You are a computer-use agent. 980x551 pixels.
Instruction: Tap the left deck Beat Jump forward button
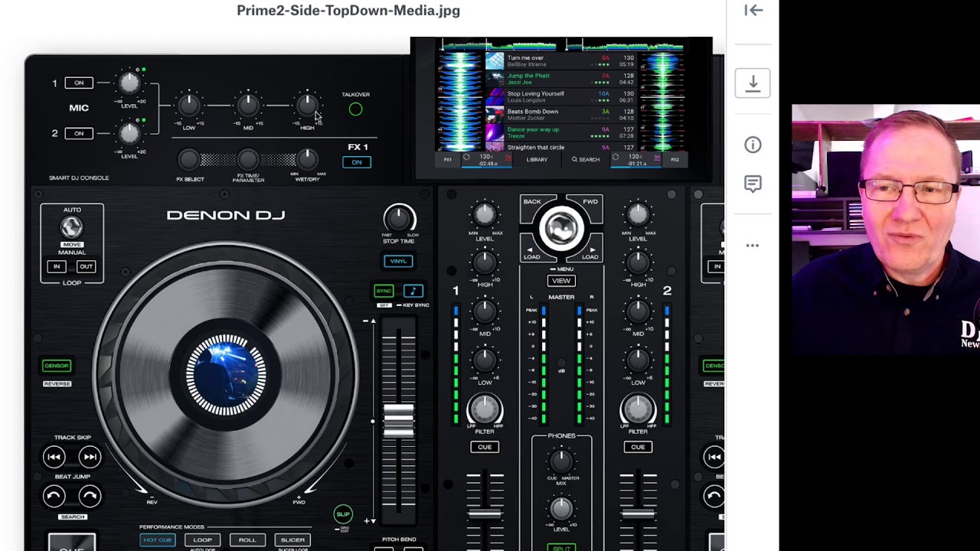tap(90, 496)
